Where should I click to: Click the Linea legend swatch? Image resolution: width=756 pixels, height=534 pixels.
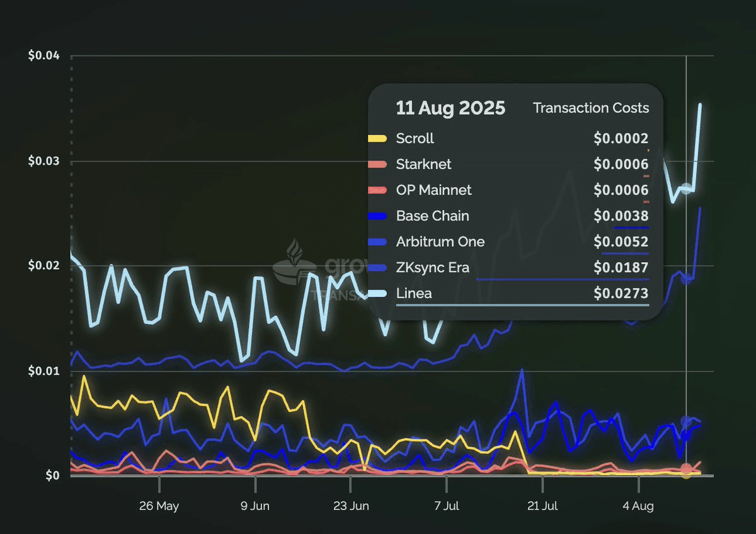[377, 293]
